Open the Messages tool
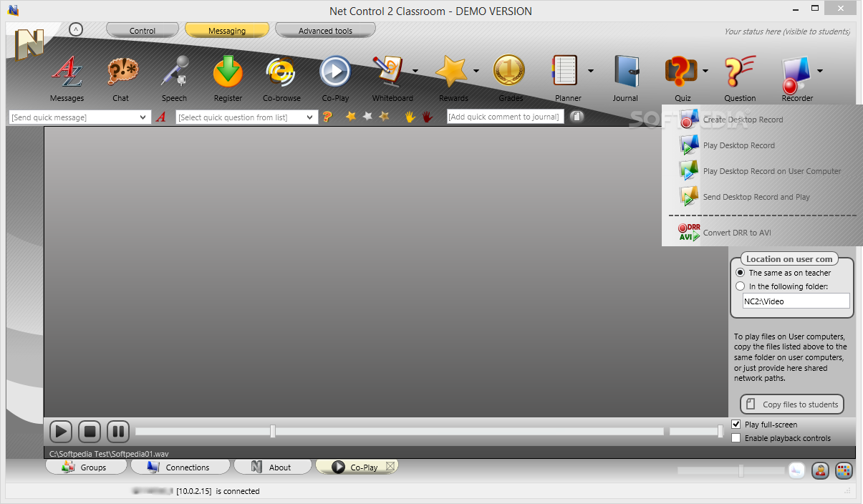Viewport: 863px width, 504px height. [x=67, y=77]
